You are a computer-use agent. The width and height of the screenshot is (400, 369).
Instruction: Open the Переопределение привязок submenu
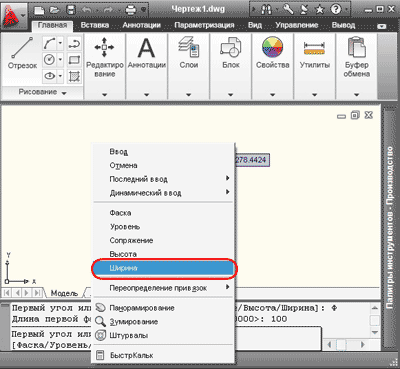(163, 288)
